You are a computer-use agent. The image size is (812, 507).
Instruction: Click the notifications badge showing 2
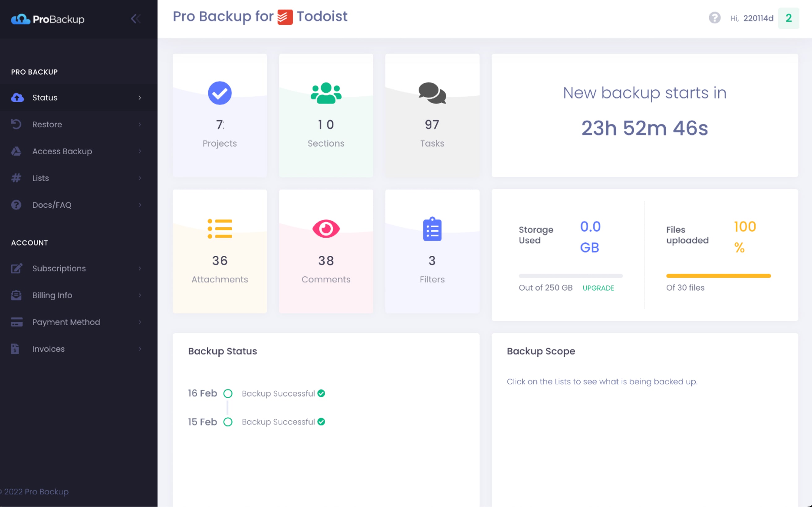788,18
